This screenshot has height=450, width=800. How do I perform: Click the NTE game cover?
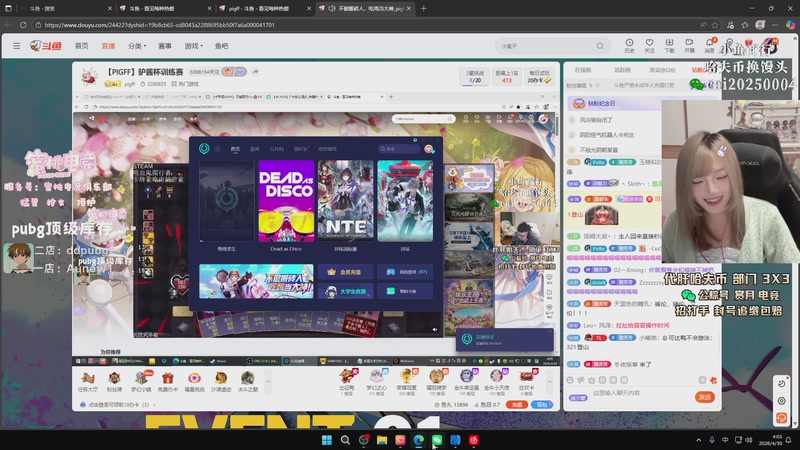(345, 201)
